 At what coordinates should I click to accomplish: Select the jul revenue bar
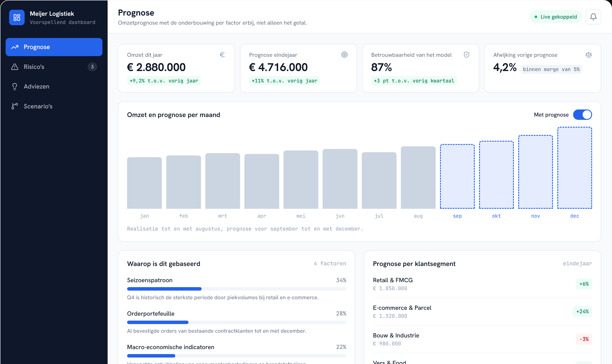point(379,180)
